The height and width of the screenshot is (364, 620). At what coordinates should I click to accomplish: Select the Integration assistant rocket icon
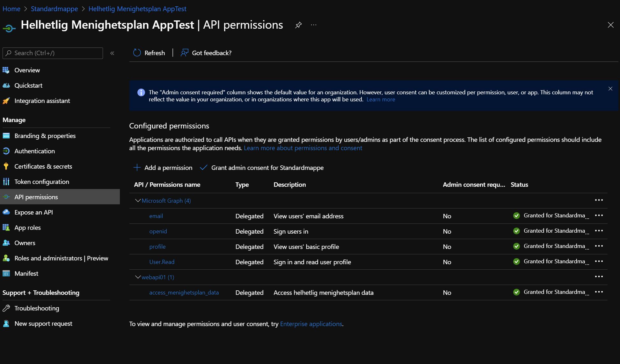(6, 101)
